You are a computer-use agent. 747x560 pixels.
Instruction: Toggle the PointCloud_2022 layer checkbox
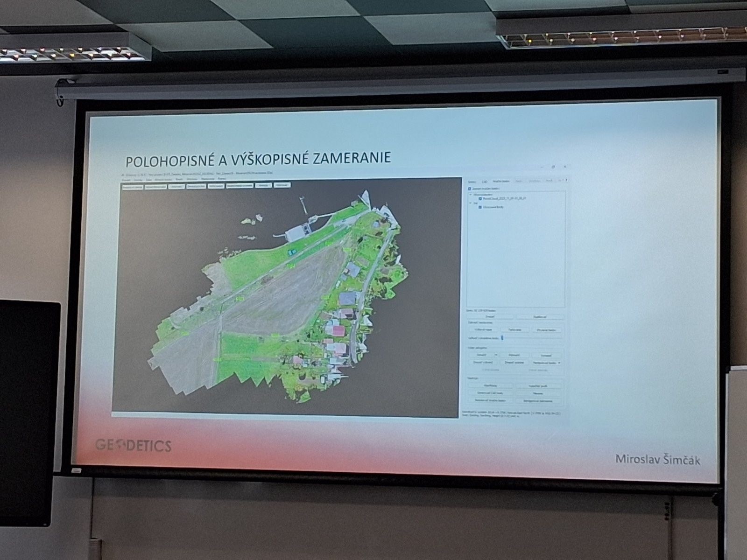coord(480,198)
